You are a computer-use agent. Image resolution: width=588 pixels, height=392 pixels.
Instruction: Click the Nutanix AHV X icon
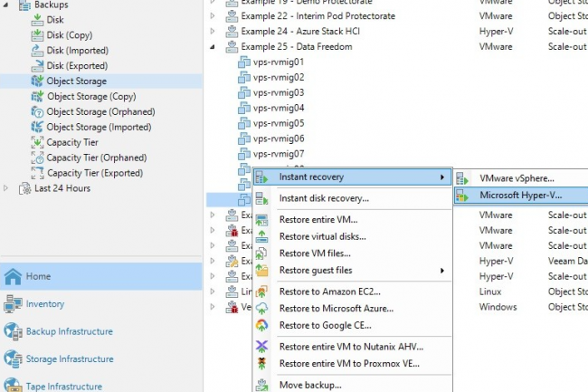coord(261,346)
